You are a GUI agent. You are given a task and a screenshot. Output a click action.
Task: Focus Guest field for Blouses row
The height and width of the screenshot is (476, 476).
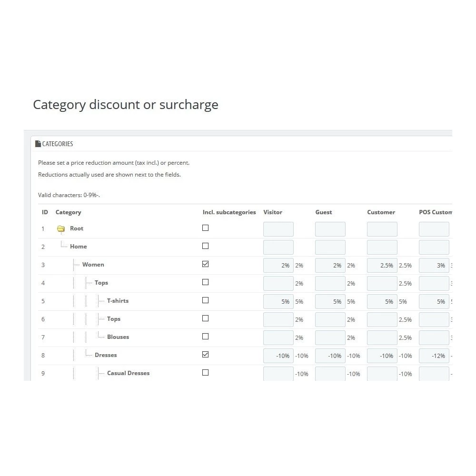pyautogui.click(x=330, y=338)
